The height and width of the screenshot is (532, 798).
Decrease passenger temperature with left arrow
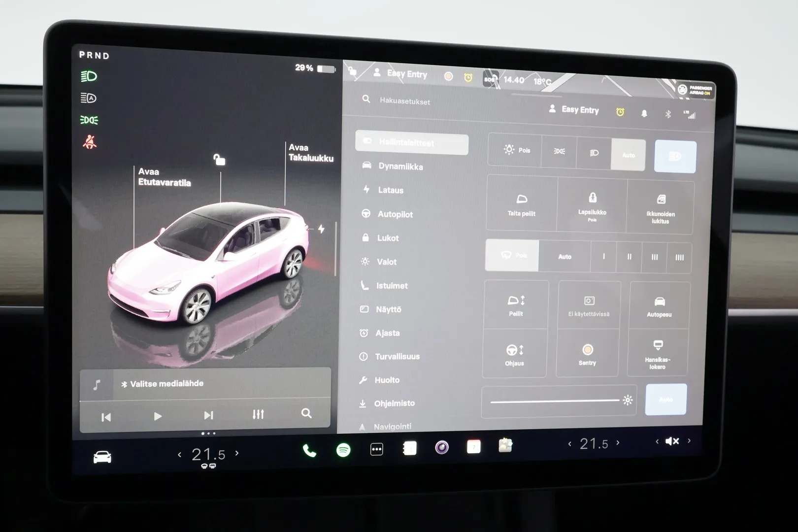click(570, 444)
